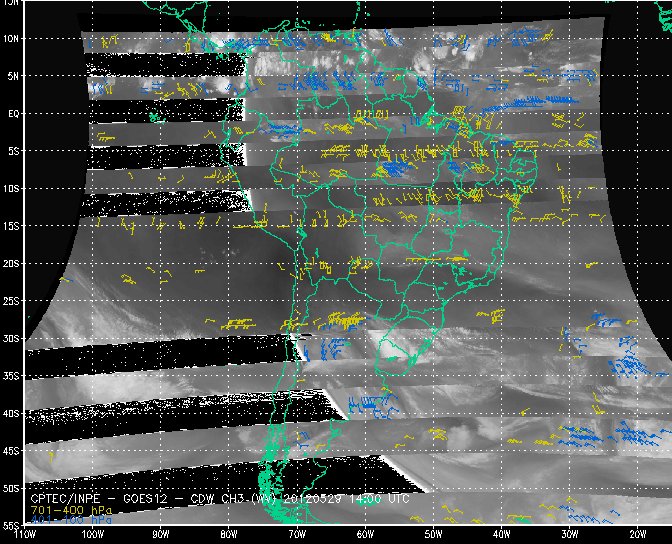Select the 30W longitude label
Screen dimensions: 672x544
[x=570, y=534]
